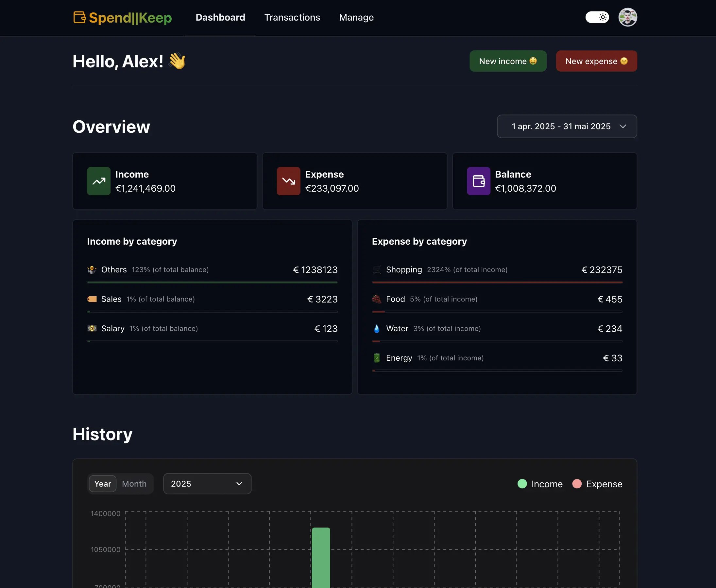Open the user profile avatar
The width and height of the screenshot is (716, 588).
coord(627,17)
